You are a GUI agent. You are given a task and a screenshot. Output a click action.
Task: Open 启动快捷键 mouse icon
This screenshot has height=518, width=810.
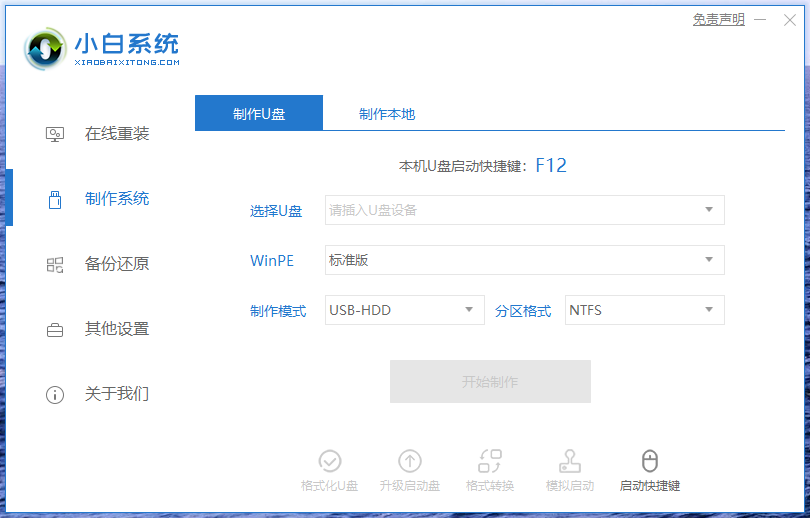click(650, 461)
